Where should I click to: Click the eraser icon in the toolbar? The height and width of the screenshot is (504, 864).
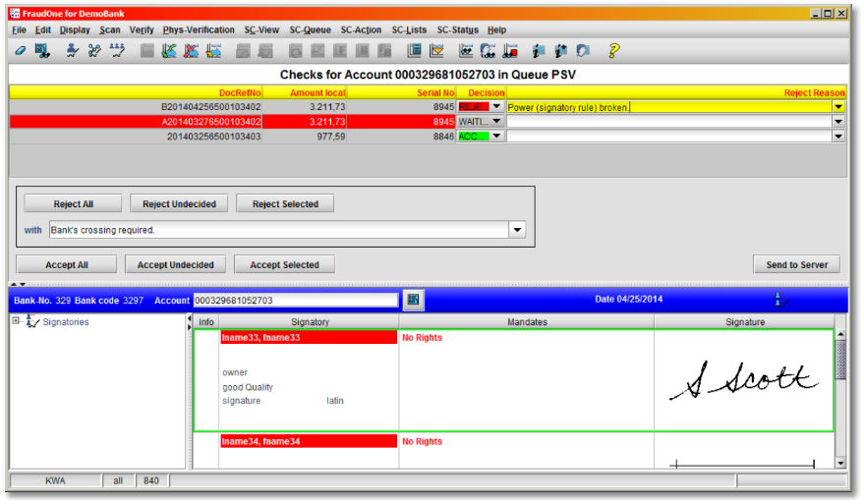tap(20, 50)
